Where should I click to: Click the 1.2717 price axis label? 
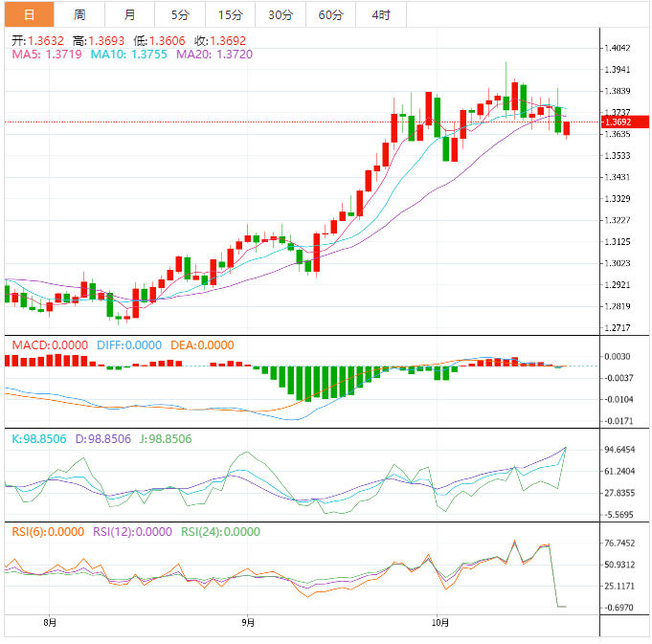pos(618,328)
